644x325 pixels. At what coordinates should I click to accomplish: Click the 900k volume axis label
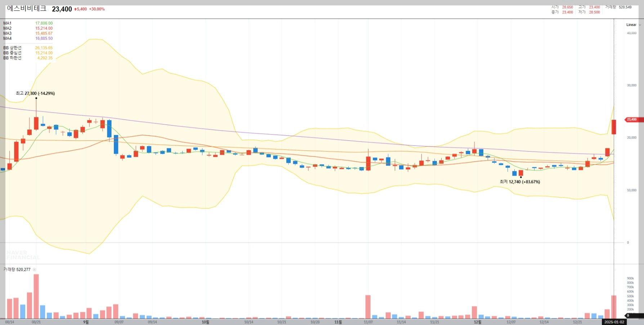630,278
